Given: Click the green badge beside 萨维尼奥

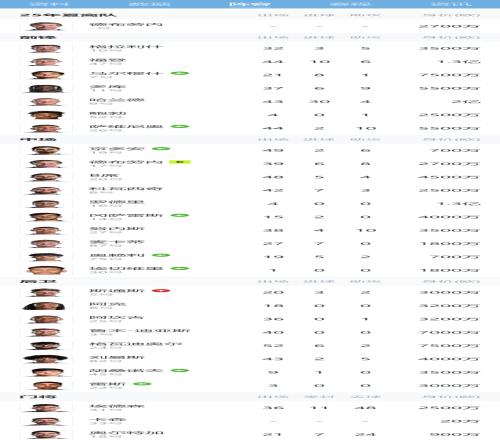Looking at the screenshot, I should pos(180,126).
